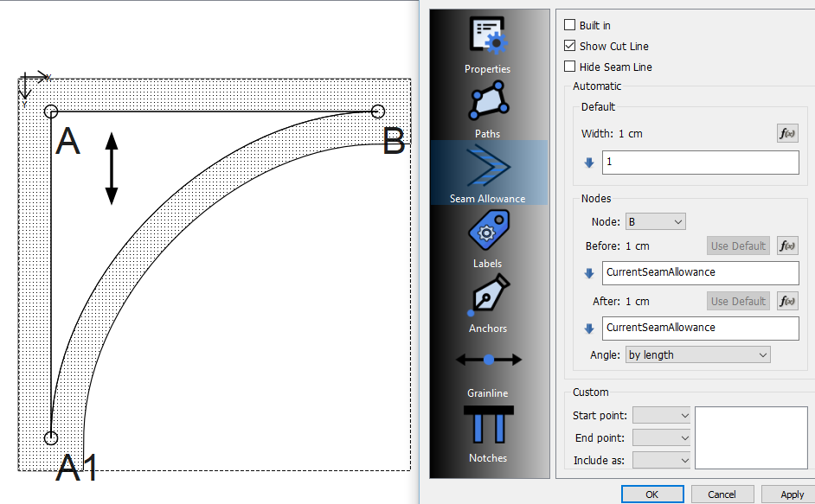Open the Angle by length dropdown
The width and height of the screenshot is (815, 504).
tap(696, 354)
